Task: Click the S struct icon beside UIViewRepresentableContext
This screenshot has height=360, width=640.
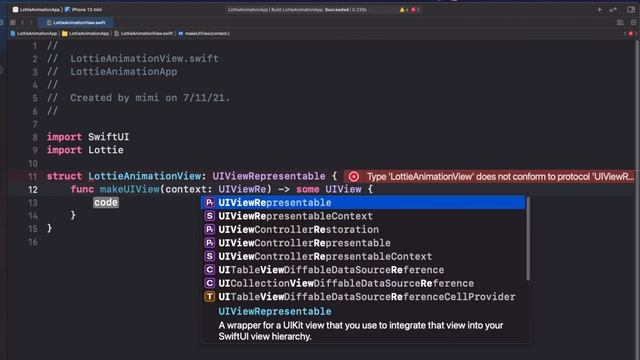Action: pyautogui.click(x=210, y=216)
